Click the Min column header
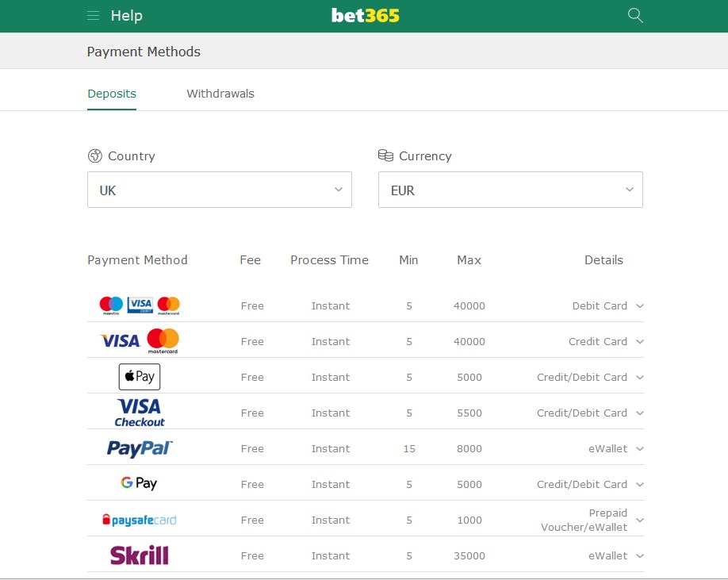Image resolution: width=728 pixels, height=580 pixels. click(408, 260)
